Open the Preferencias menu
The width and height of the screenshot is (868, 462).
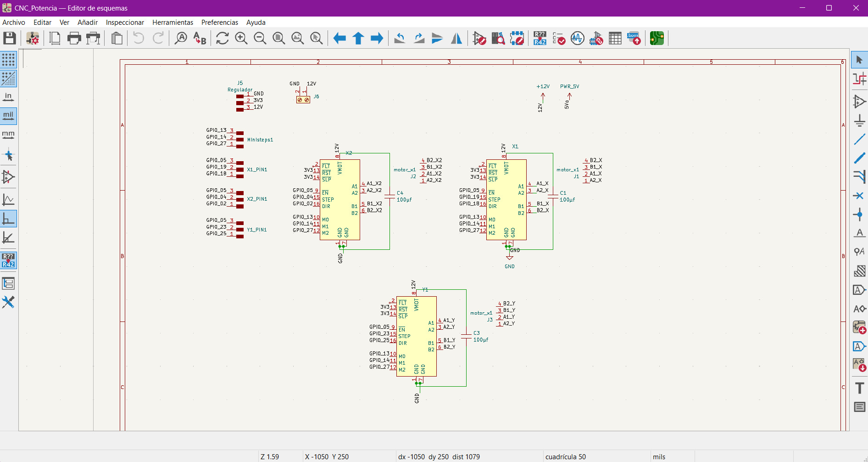tap(220, 22)
